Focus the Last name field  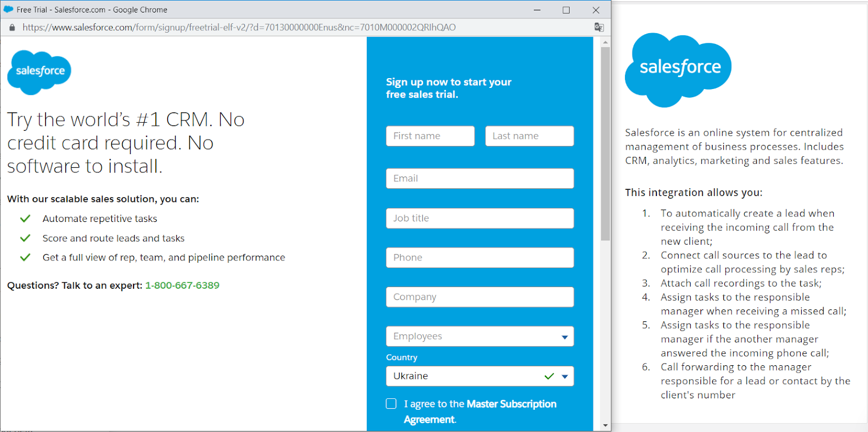tap(529, 136)
